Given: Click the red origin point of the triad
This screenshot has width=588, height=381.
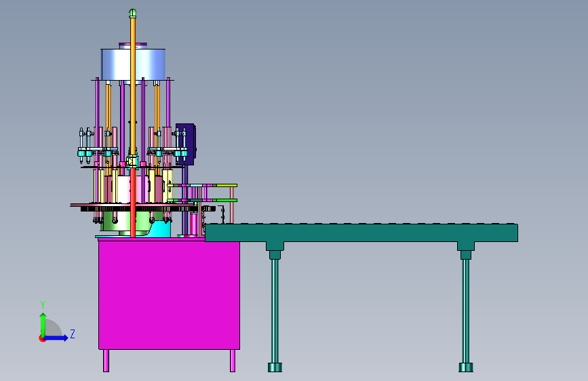Looking at the screenshot, I should 41,338.
